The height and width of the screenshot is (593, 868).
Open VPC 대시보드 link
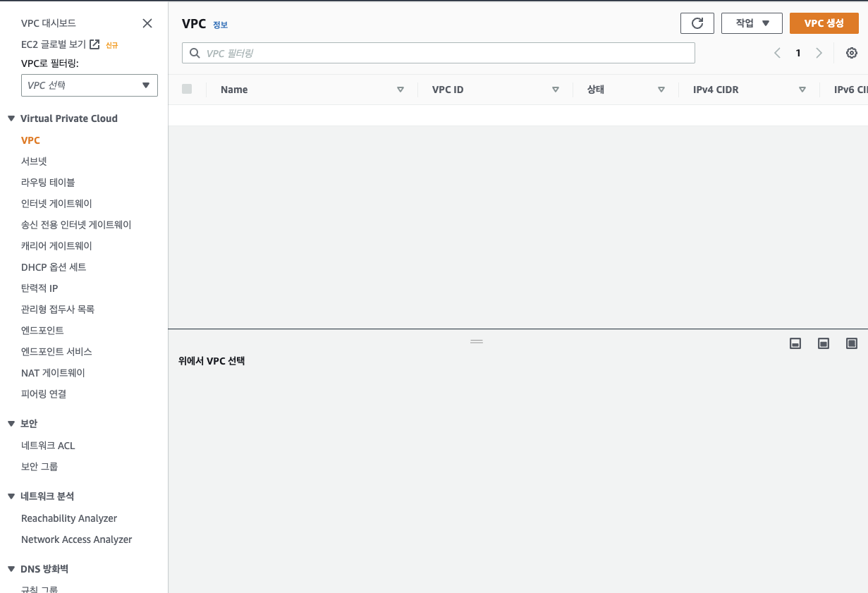[x=49, y=23]
